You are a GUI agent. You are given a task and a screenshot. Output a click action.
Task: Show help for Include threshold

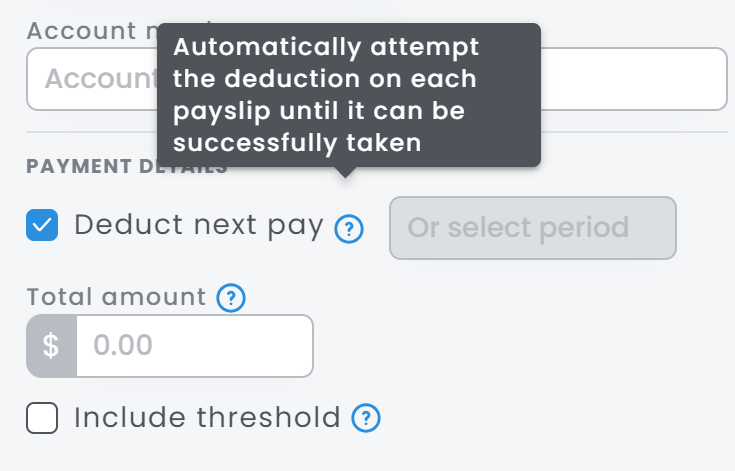[x=367, y=418]
